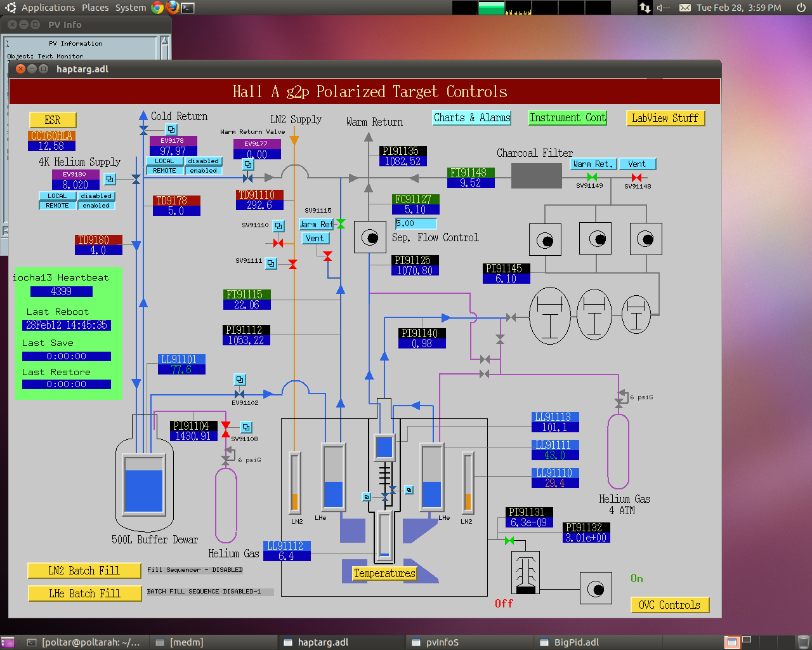812x650 pixels.
Task: Click Warm Ret. above SV91149
Action: point(593,164)
